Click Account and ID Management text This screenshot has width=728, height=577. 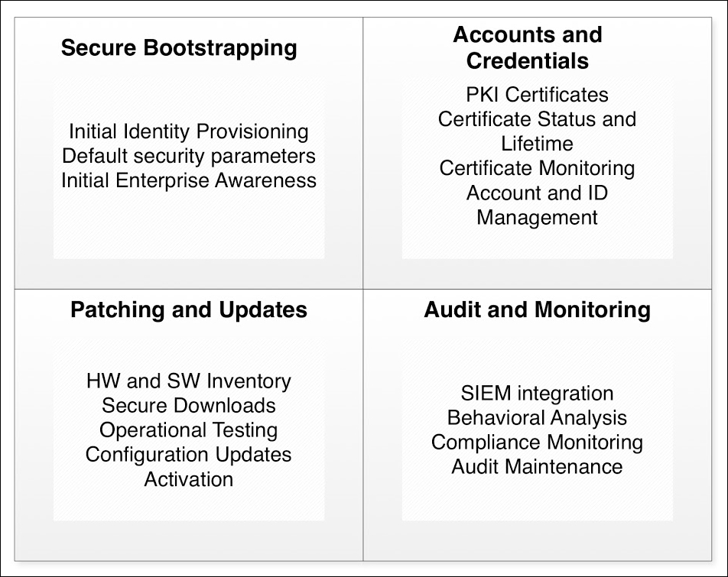(537, 205)
